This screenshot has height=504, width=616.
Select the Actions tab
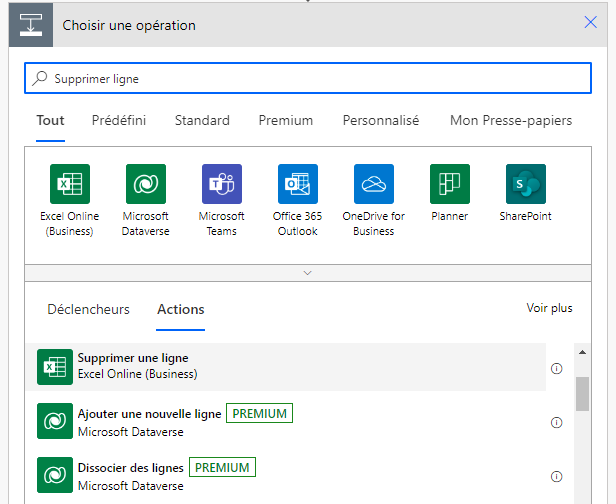click(181, 310)
